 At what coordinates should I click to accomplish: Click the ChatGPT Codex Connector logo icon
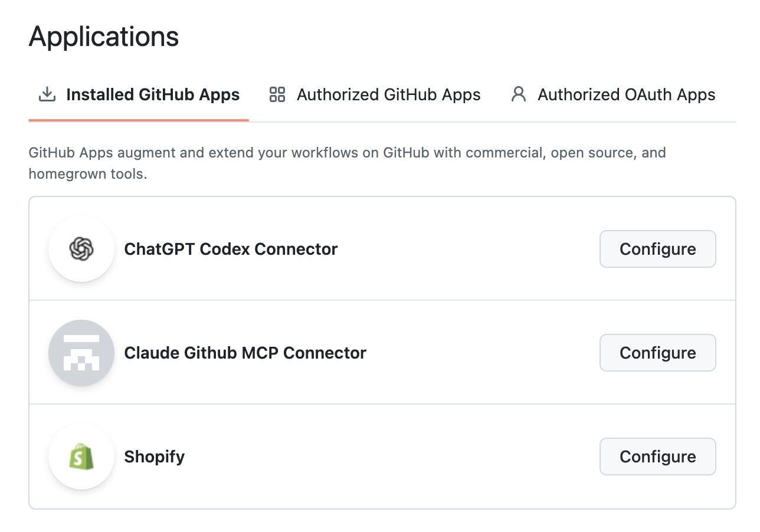81,249
